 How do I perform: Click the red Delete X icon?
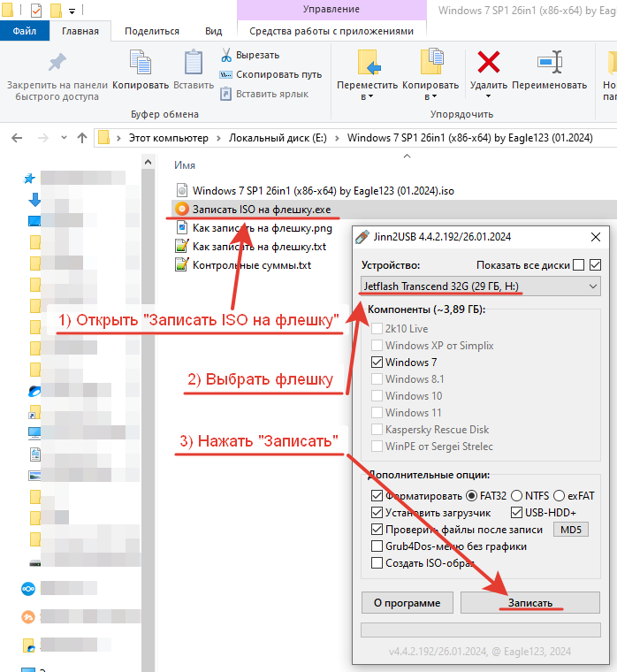coord(488,63)
